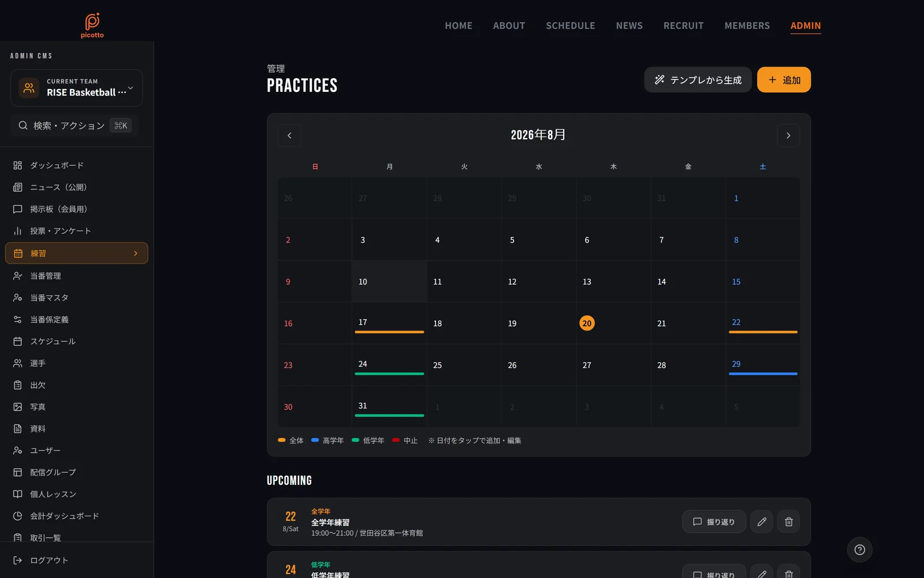Click the テンプレから生成 button
Image resolution: width=924 pixels, height=578 pixels.
tap(698, 80)
